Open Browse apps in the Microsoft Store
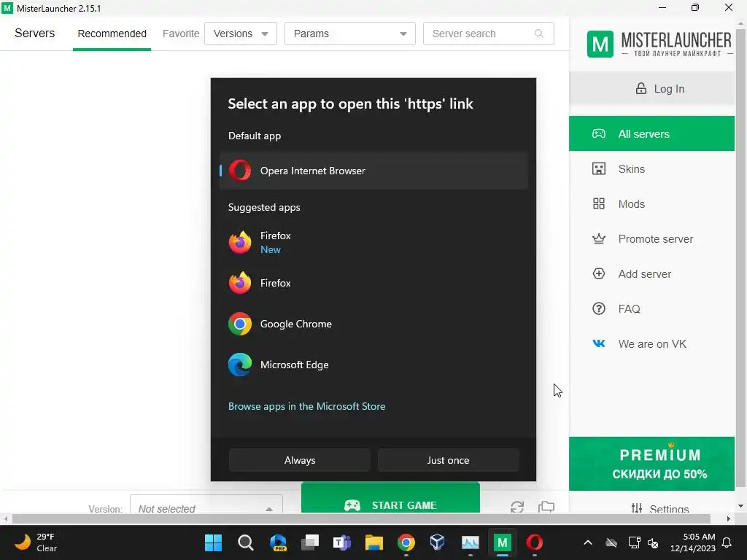The height and width of the screenshot is (560, 747). pos(307,406)
